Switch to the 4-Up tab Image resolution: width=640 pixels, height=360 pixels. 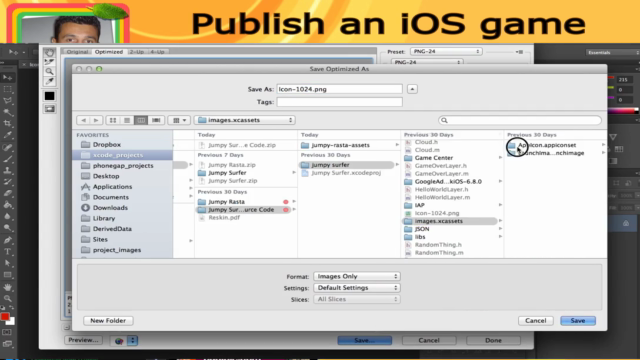157,52
